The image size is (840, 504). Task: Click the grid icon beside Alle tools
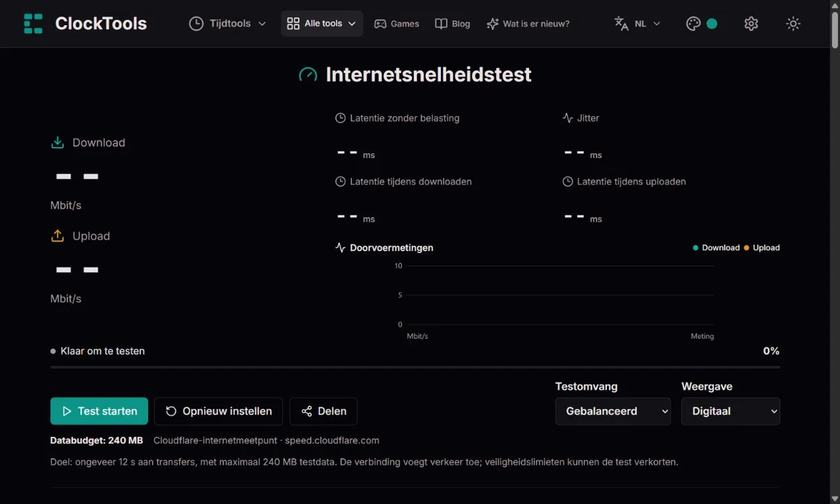click(x=293, y=23)
